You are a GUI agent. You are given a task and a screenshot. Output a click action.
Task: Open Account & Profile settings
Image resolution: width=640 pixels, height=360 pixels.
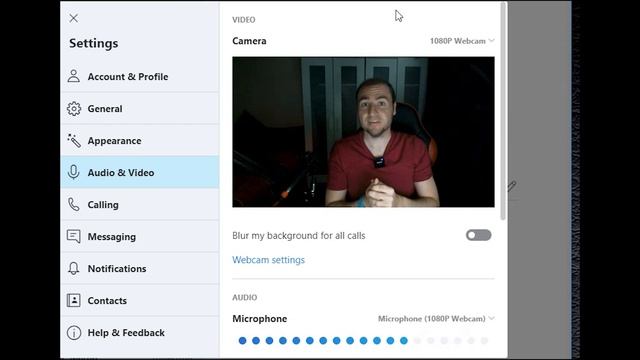coord(140,76)
